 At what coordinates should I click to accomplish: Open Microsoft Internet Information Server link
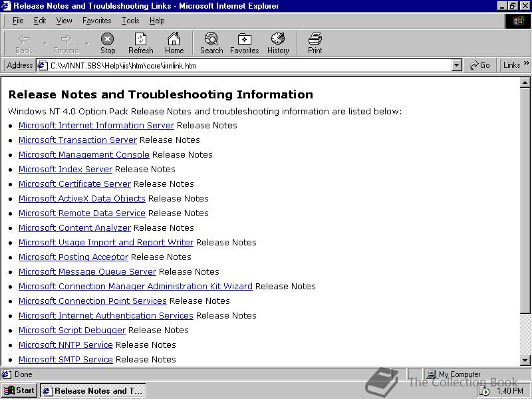point(96,126)
